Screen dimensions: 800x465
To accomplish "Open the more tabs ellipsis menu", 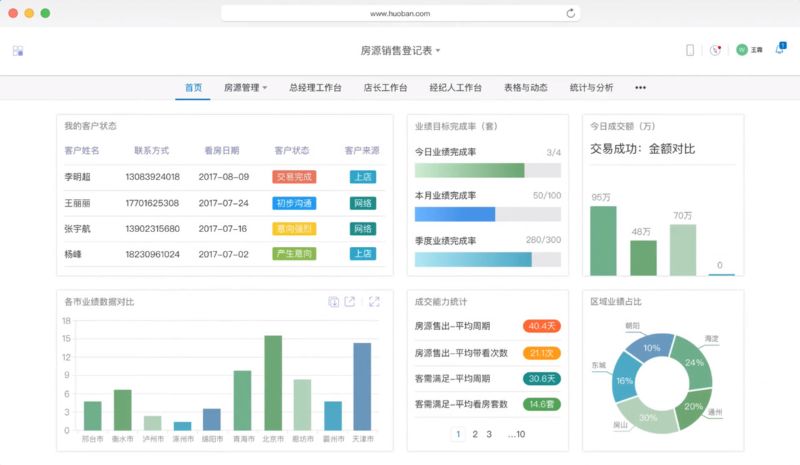I will coord(640,88).
